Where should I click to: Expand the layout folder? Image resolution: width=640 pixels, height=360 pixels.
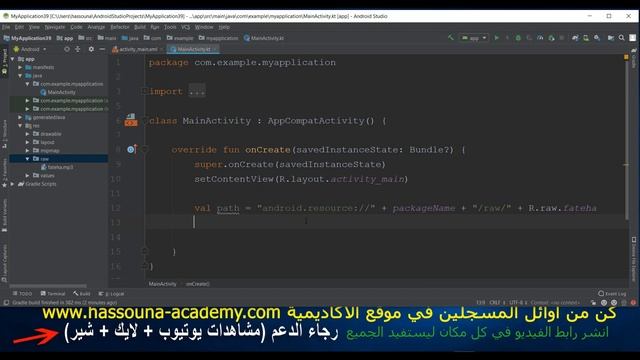coord(27,142)
